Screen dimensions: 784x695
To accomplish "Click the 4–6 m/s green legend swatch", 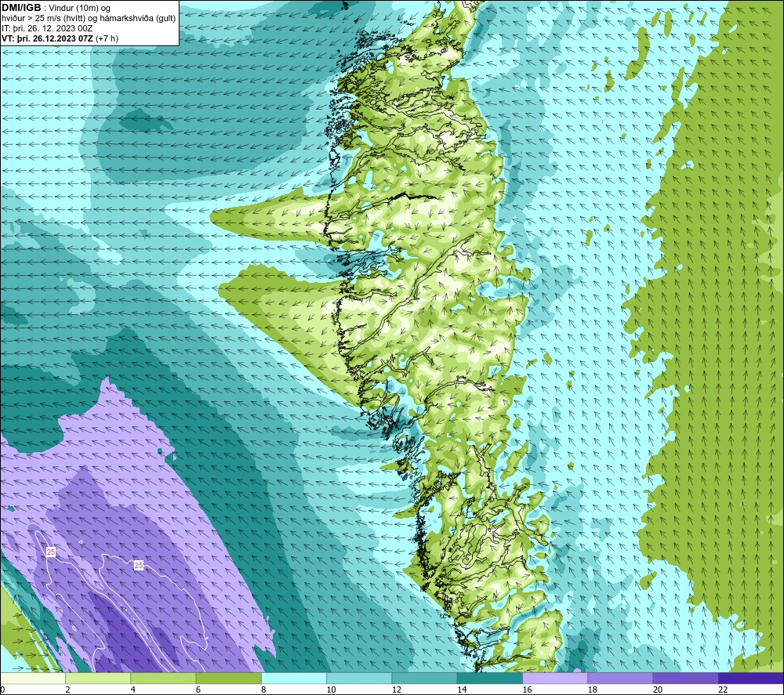I will [164, 679].
